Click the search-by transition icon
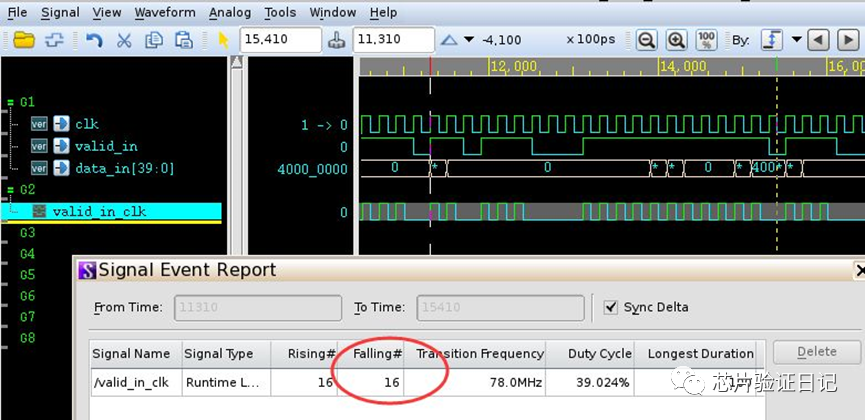 (772, 40)
